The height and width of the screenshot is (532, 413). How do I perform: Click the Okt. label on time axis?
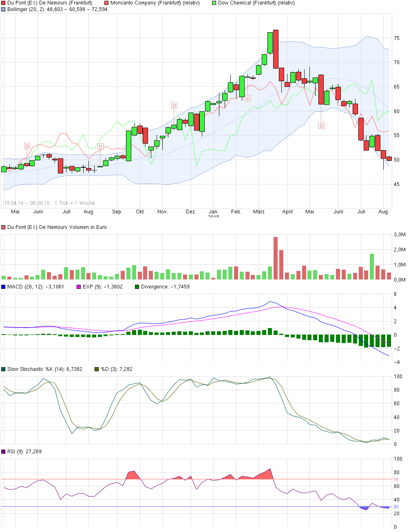click(140, 212)
